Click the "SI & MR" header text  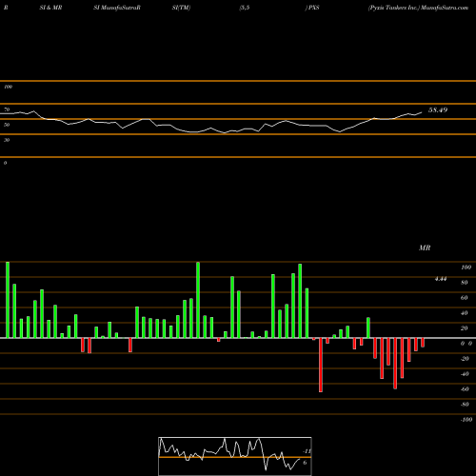coord(50,8)
